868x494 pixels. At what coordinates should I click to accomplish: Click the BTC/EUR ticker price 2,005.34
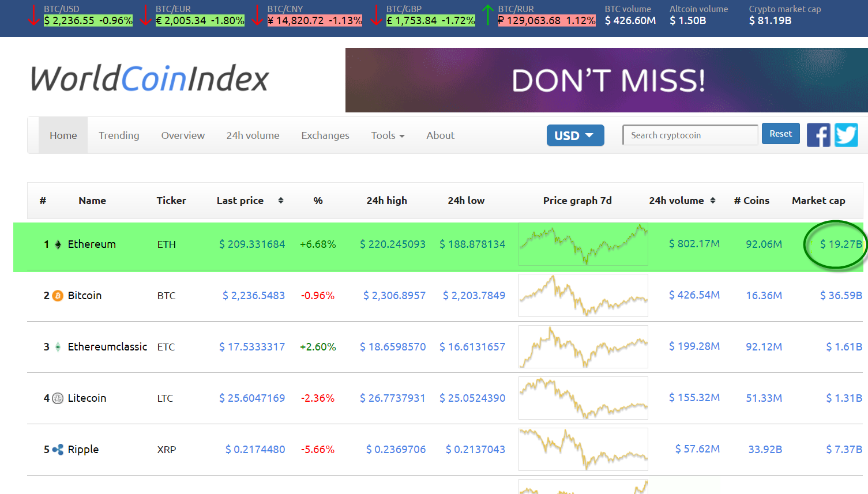coord(181,21)
